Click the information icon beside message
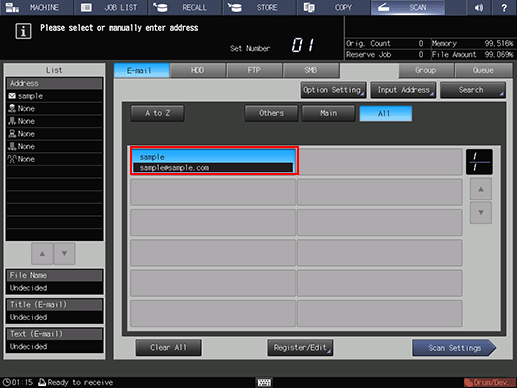Screen dimensions: 517x388 23,31
